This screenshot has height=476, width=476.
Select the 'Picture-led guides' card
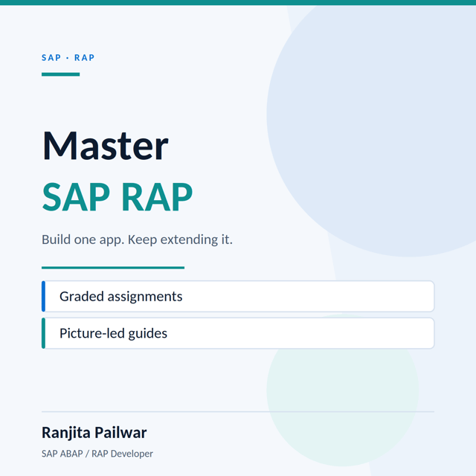pyautogui.click(x=238, y=333)
